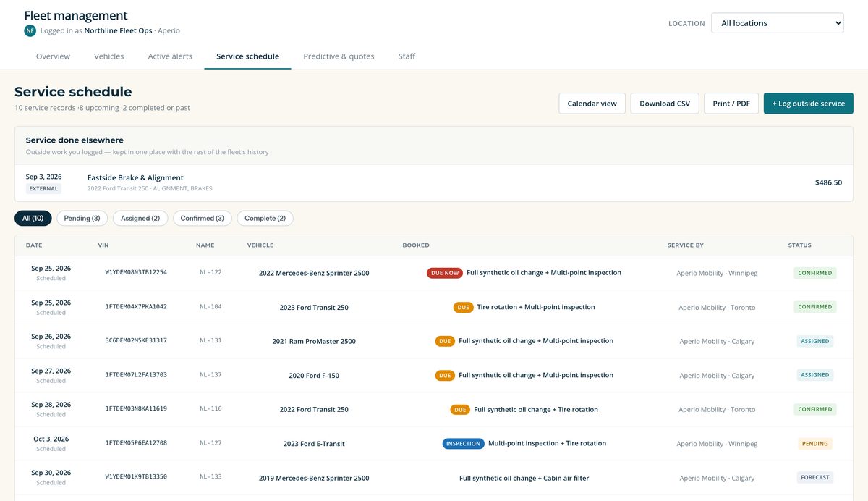Click the SERVICE BY column header
The image size is (868, 501).
(x=686, y=245)
